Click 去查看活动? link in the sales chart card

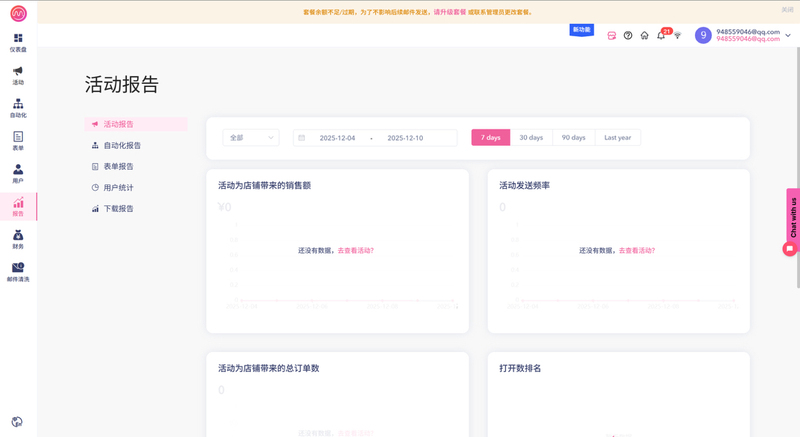pyautogui.click(x=356, y=250)
